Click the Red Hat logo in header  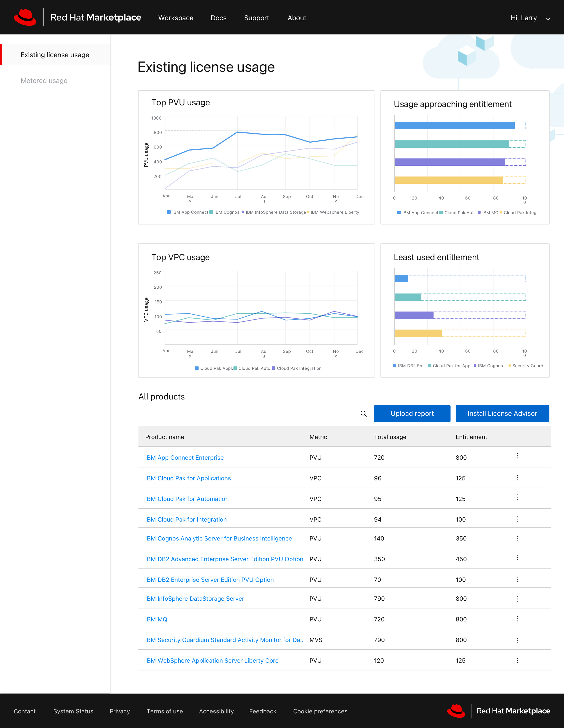coord(25,17)
